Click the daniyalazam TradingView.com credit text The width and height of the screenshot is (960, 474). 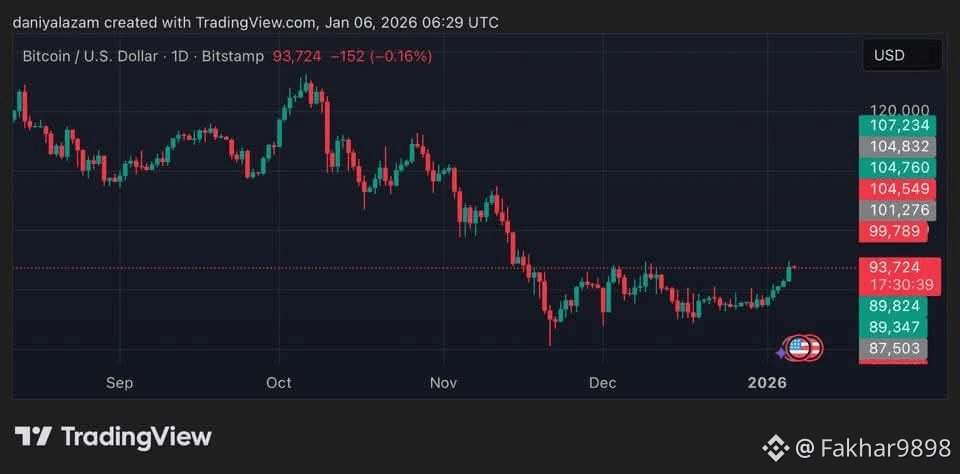[256, 23]
